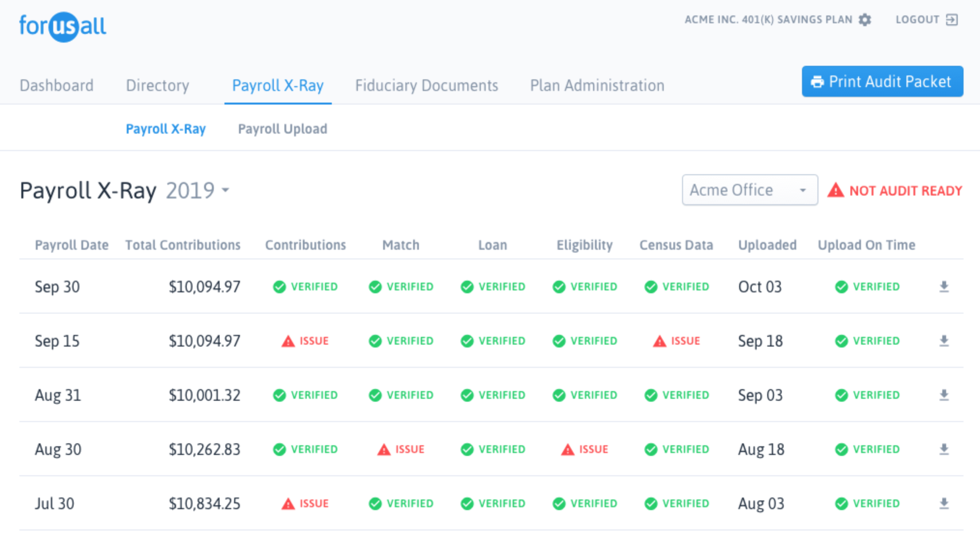Click the Sep 15 Census Data issue
The width and height of the screenshot is (980, 544).
coord(676,341)
